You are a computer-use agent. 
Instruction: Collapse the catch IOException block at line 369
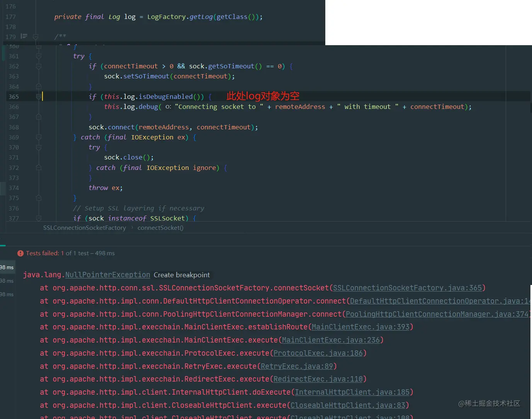pyautogui.click(x=39, y=137)
